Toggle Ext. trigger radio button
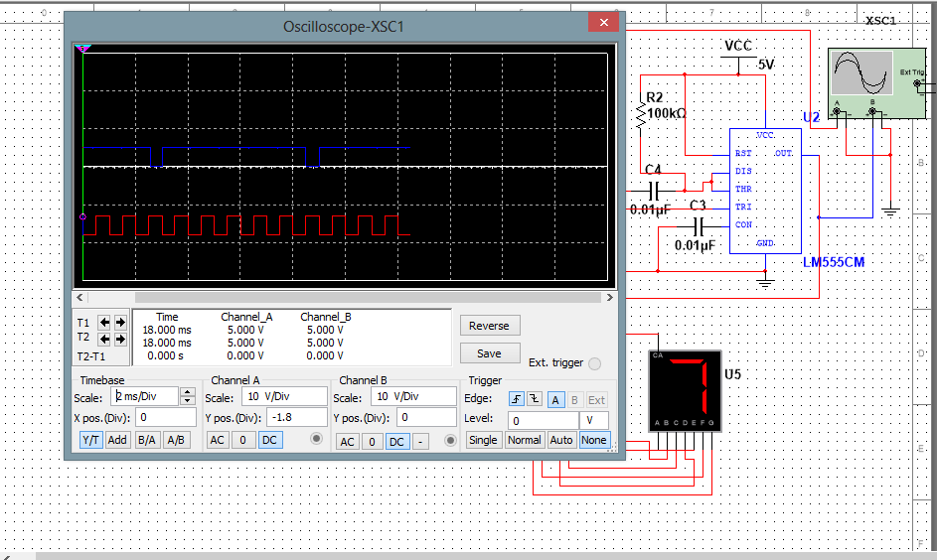 click(594, 363)
